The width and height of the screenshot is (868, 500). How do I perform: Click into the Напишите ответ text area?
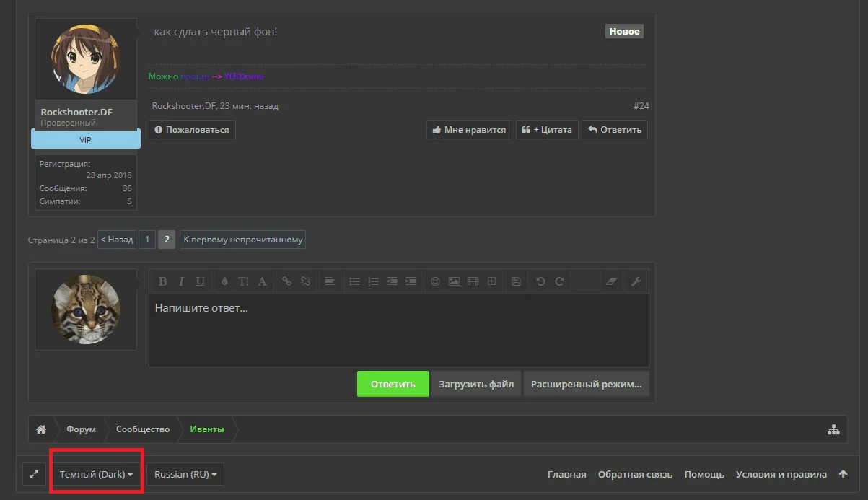(398, 330)
